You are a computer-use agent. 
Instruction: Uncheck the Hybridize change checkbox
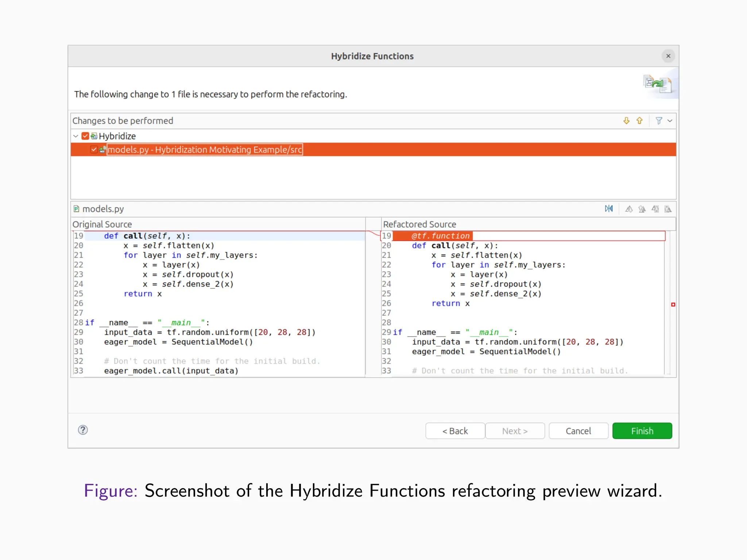click(85, 136)
